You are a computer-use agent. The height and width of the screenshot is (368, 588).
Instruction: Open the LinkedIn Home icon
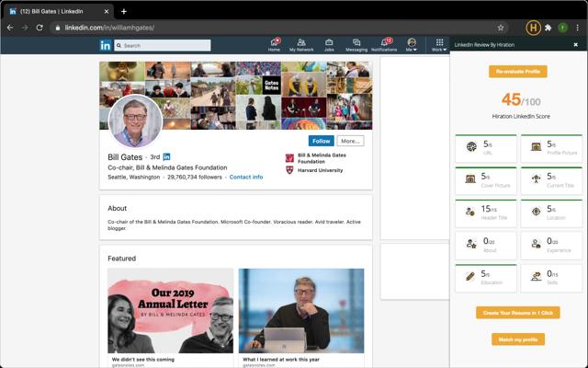[x=274, y=43]
